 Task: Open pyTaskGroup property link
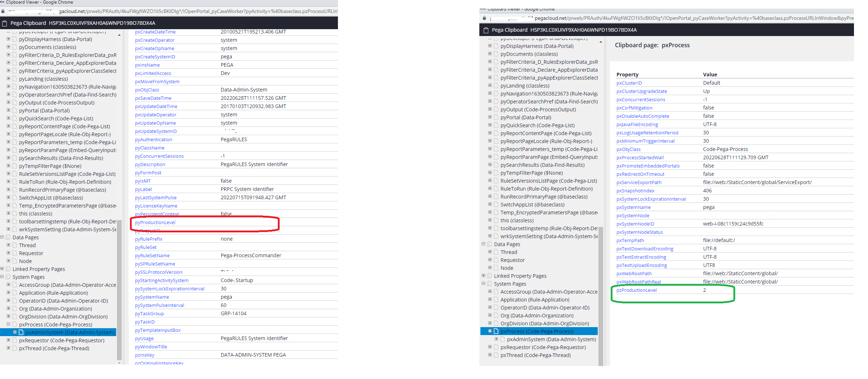(149, 314)
